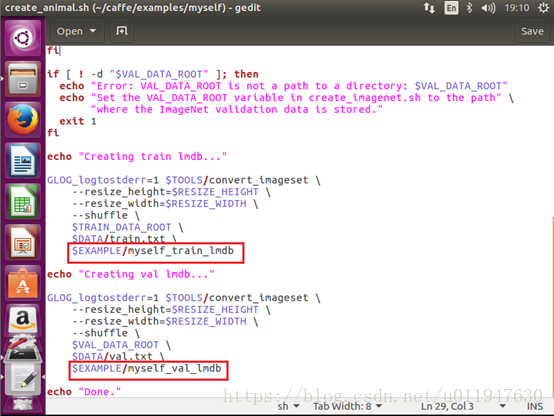554x416 pixels.
Task: Click on '$DATA/train.txt' text
Action: [118, 239]
